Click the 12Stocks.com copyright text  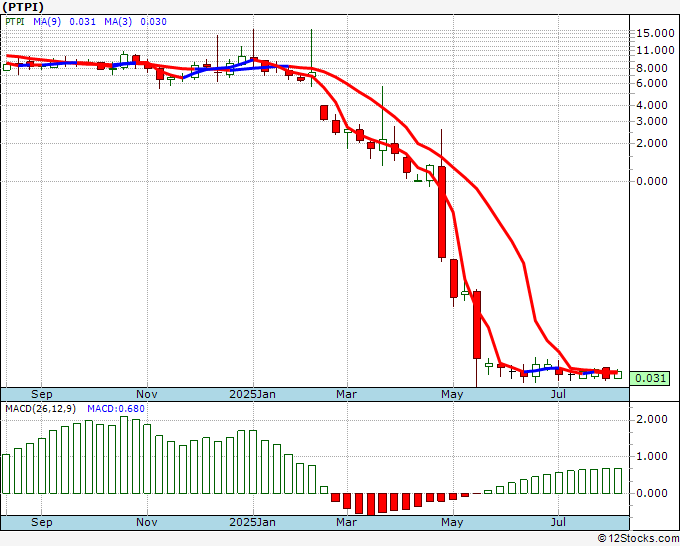[638, 539]
